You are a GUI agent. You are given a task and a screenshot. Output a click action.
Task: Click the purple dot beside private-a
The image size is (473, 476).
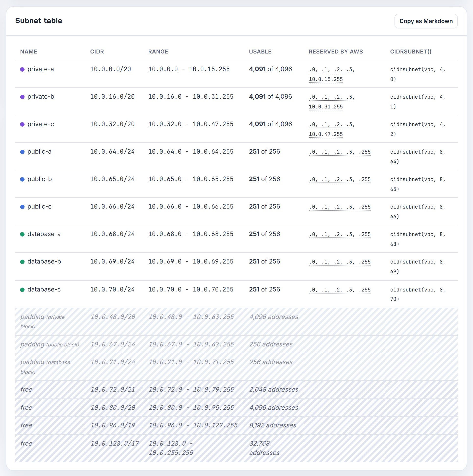pos(22,69)
